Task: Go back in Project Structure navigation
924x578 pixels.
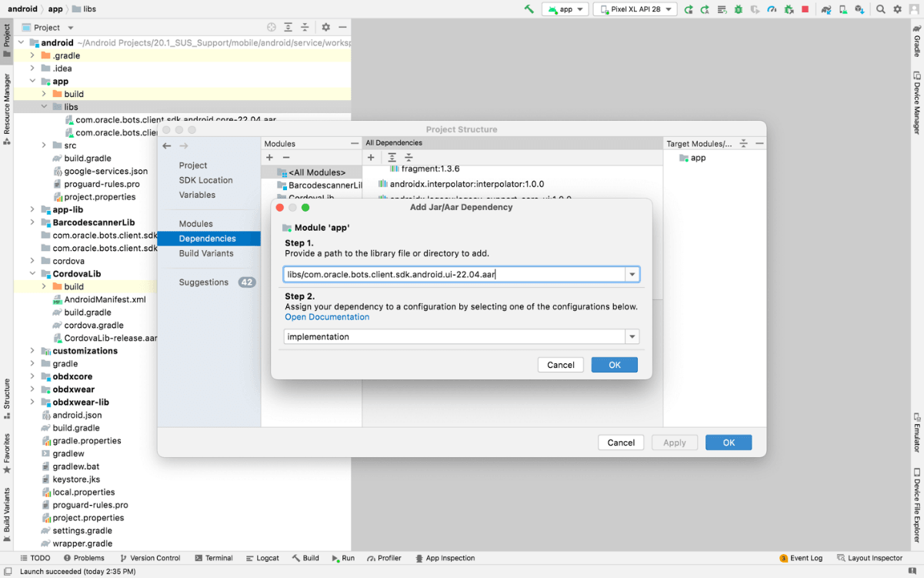Action: click(167, 145)
